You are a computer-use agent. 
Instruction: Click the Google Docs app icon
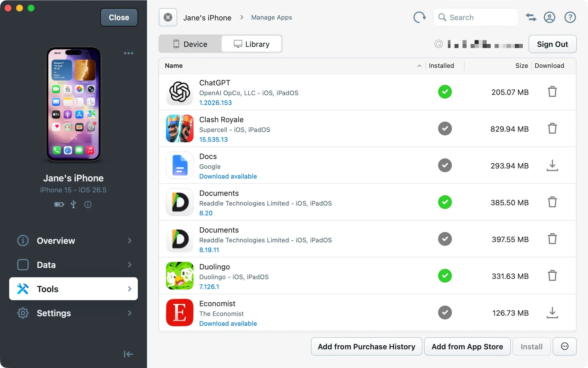[180, 165]
